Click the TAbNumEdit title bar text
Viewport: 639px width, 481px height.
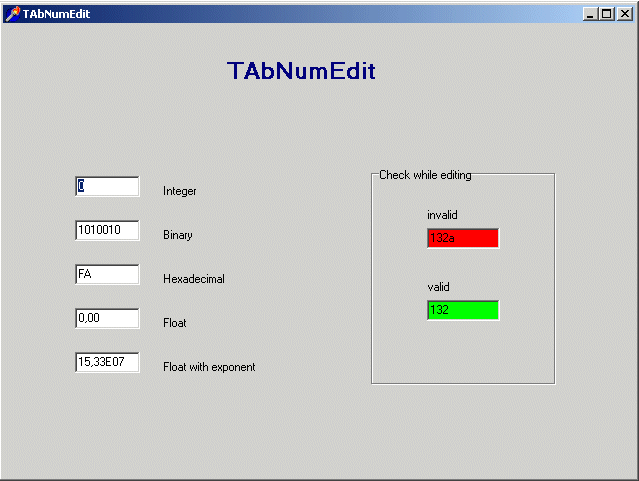pos(56,14)
